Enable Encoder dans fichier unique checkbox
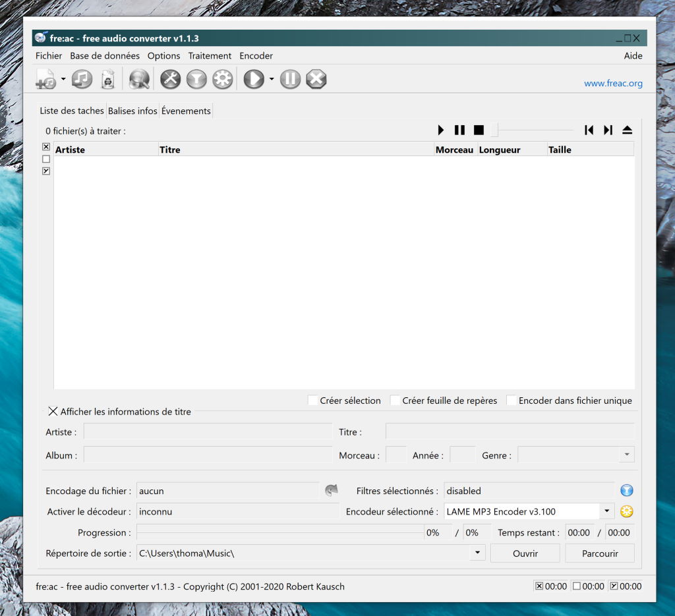Viewport: 675px width, 616px height. [x=512, y=401]
